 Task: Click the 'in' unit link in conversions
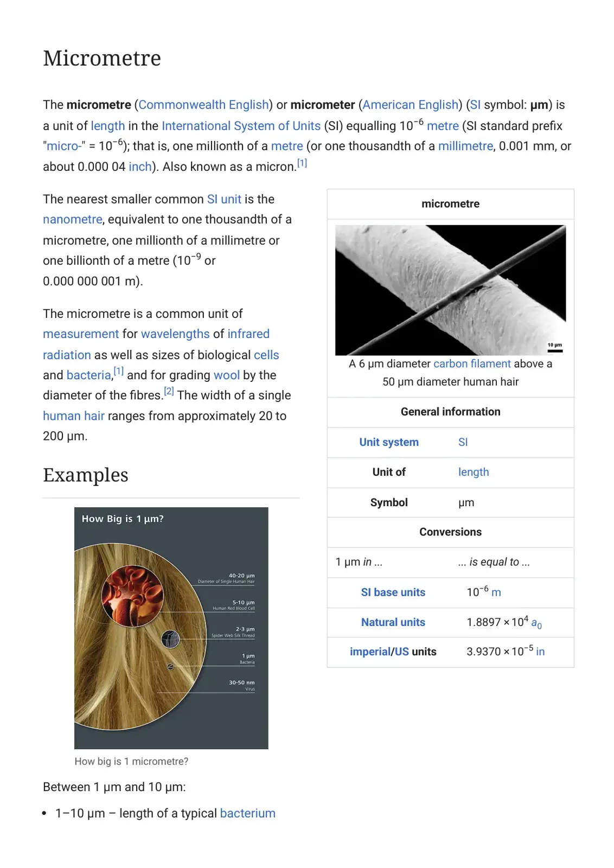[540, 652]
